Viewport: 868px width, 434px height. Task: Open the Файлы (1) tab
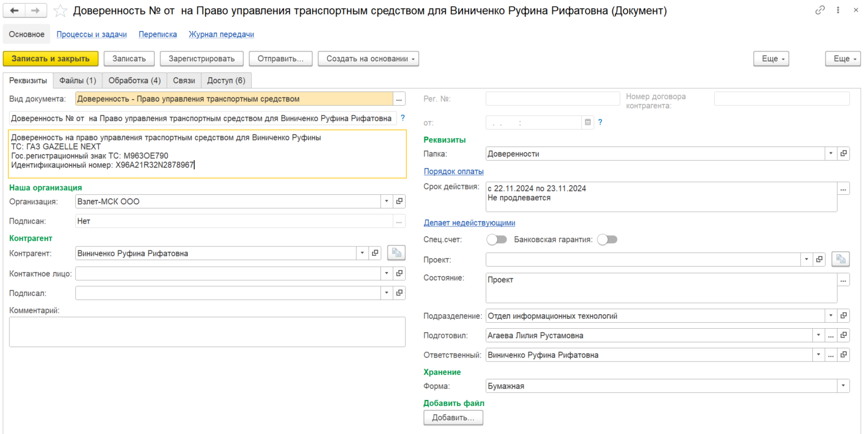[78, 81]
